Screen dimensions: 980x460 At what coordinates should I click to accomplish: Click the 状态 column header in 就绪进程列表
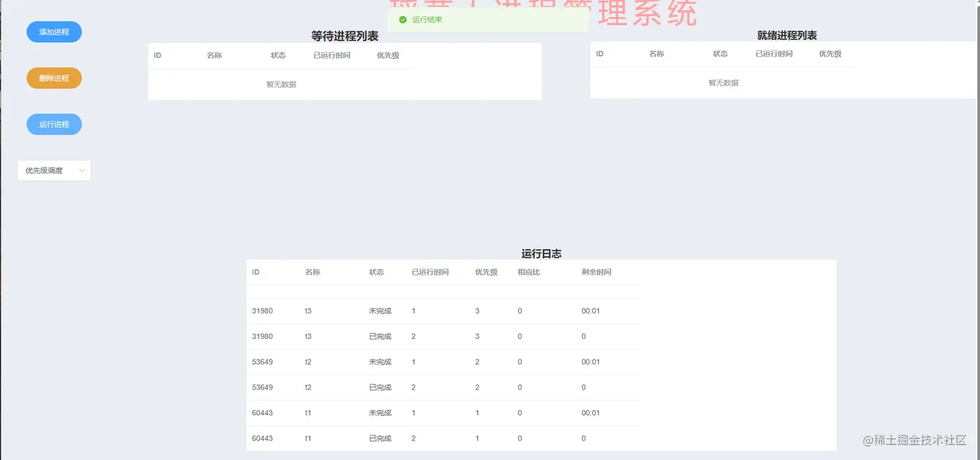720,54
